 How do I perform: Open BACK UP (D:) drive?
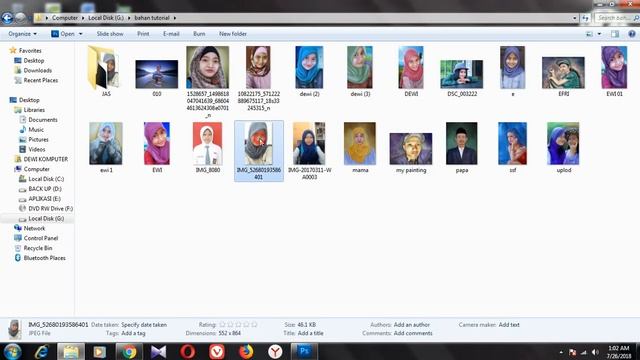pos(44,189)
